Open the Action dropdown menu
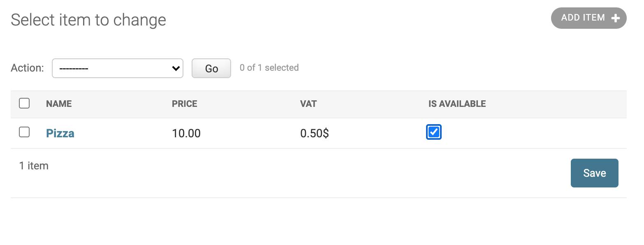The image size is (644, 245). [117, 68]
